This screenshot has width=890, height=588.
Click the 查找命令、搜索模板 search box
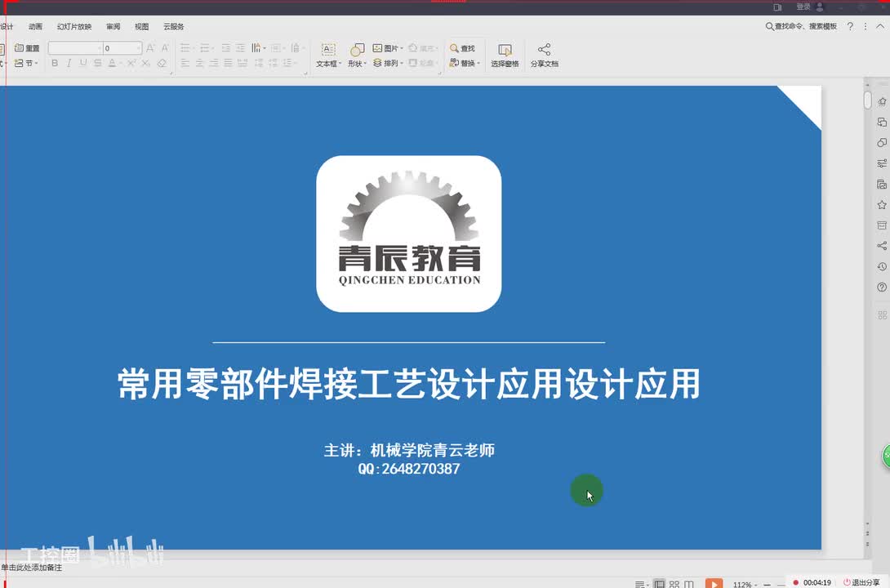point(801,26)
